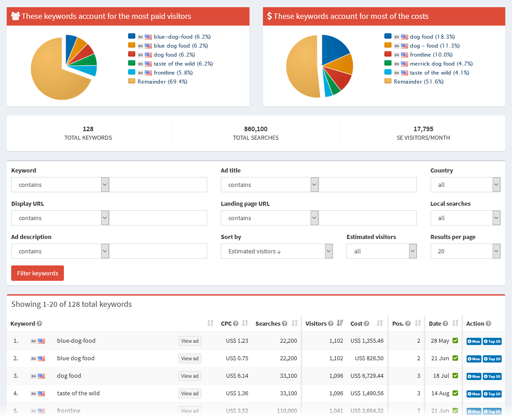Click the Filter keywords button

[37, 273]
